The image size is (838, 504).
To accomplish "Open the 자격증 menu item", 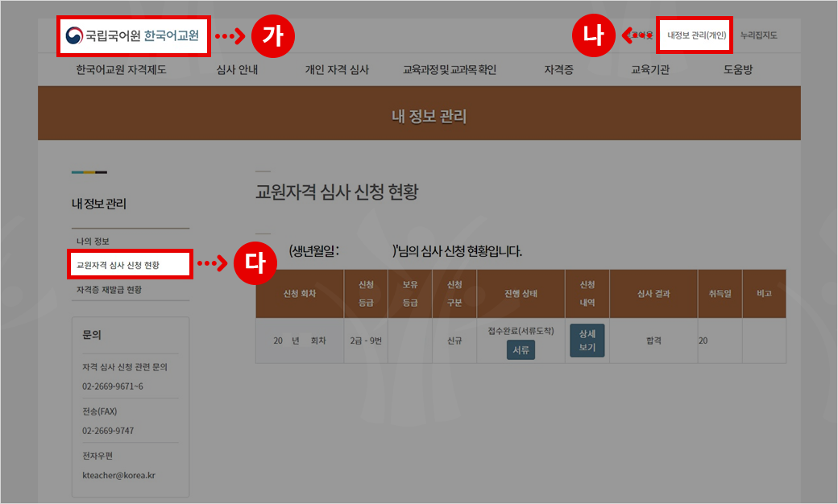I will pyautogui.click(x=558, y=70).
